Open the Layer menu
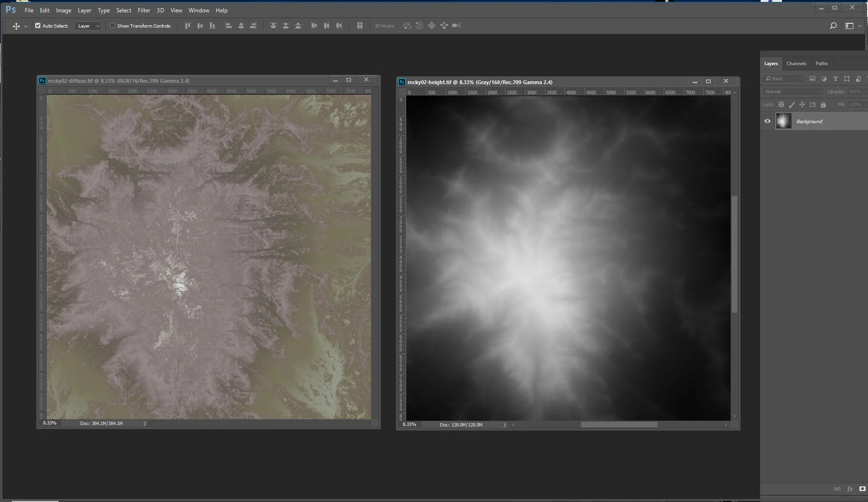The image size is (868, 502). click(x=85, y=10)
